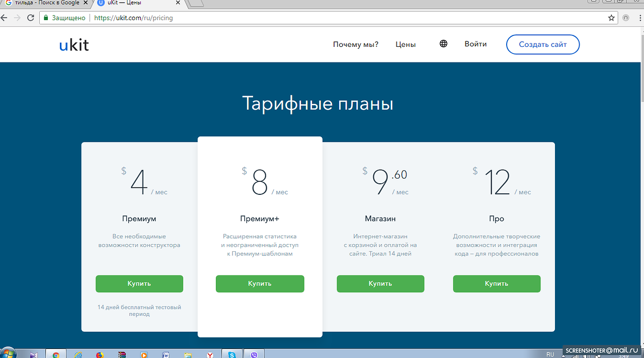Open a new browser tab
Viewport: 644px width, 358px height.
pyautogui.click(x=195, y=3)
